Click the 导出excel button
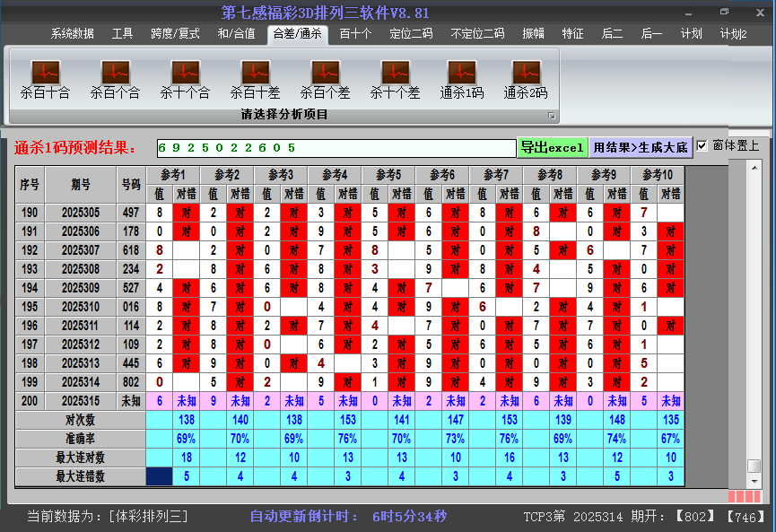The height and width of the screenshot is (532, 776). pos(553,145)
